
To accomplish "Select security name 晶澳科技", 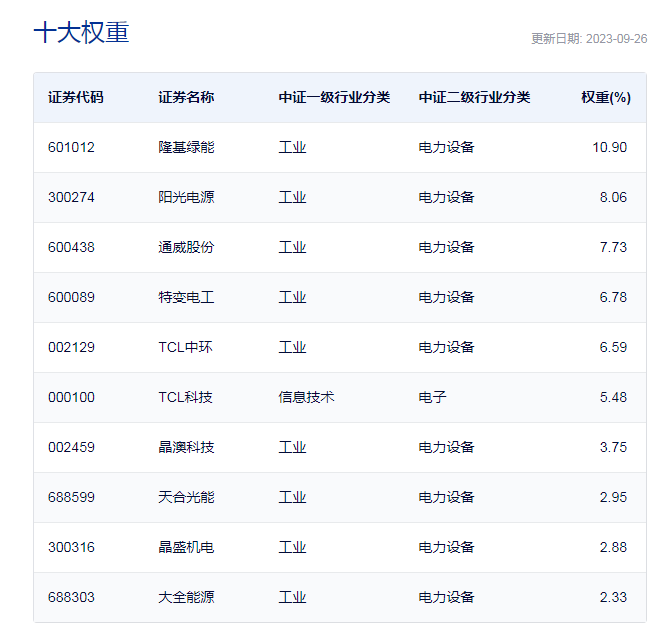I will click(x=186, y=447).
